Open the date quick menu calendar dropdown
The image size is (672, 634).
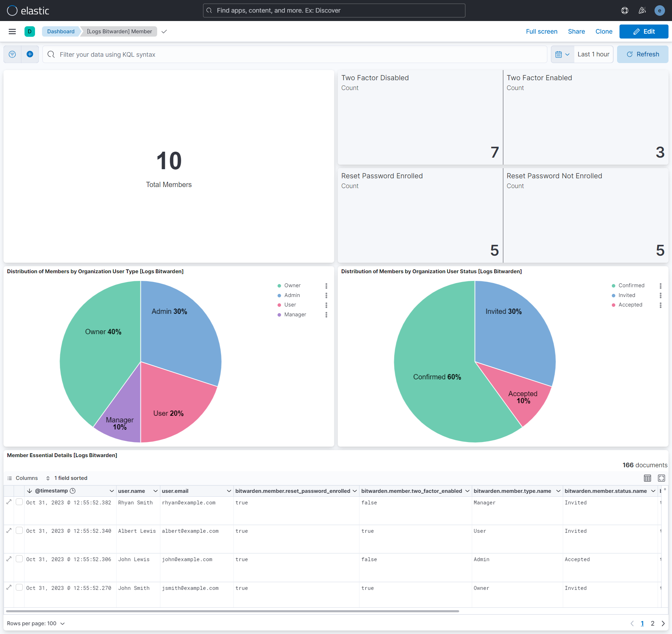pyautogui.click(x=562, y=54)
